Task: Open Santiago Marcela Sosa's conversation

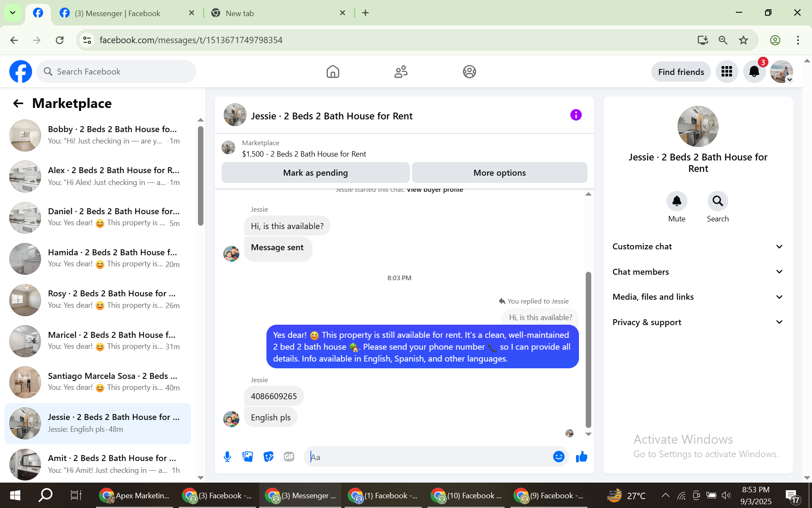Action: click(98, 382)
